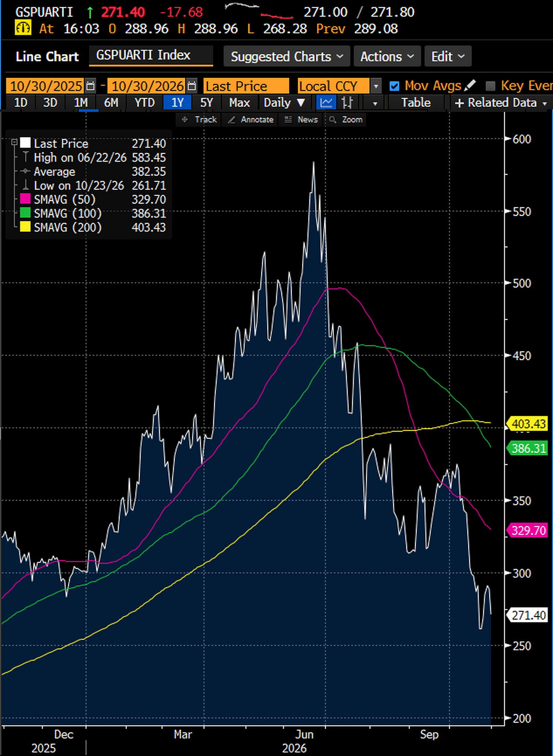Click the green SMAVG (100) legend swatch

[x=25, y=213]
